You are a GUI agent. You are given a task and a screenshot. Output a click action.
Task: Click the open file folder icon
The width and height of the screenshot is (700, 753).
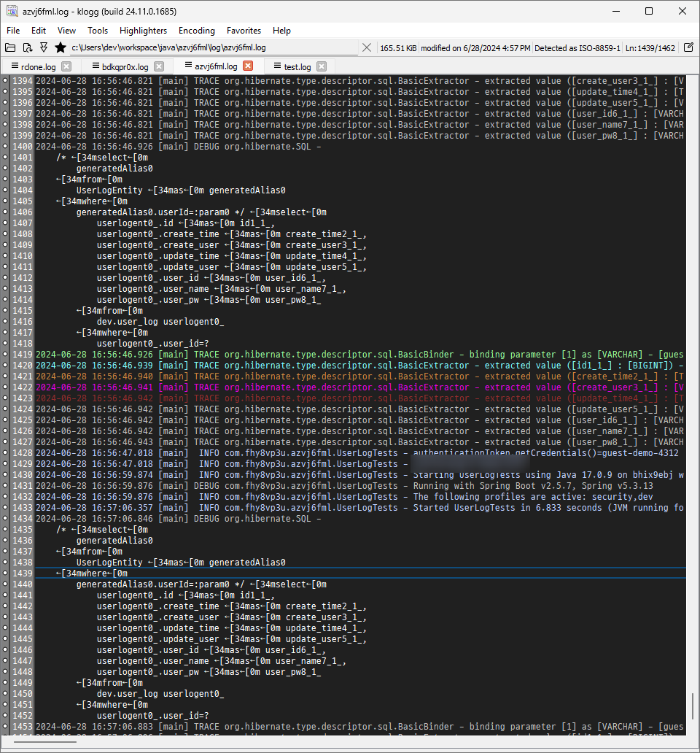click(x=10, y=47)
